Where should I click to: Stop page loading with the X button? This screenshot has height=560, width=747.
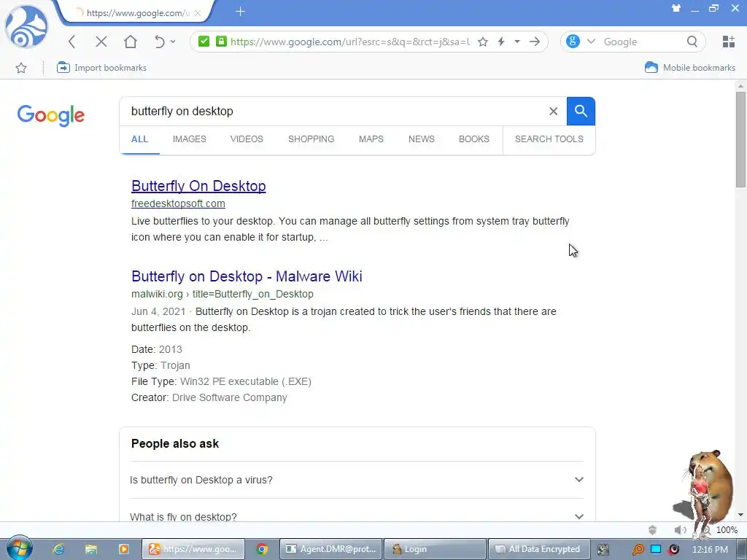101,42
